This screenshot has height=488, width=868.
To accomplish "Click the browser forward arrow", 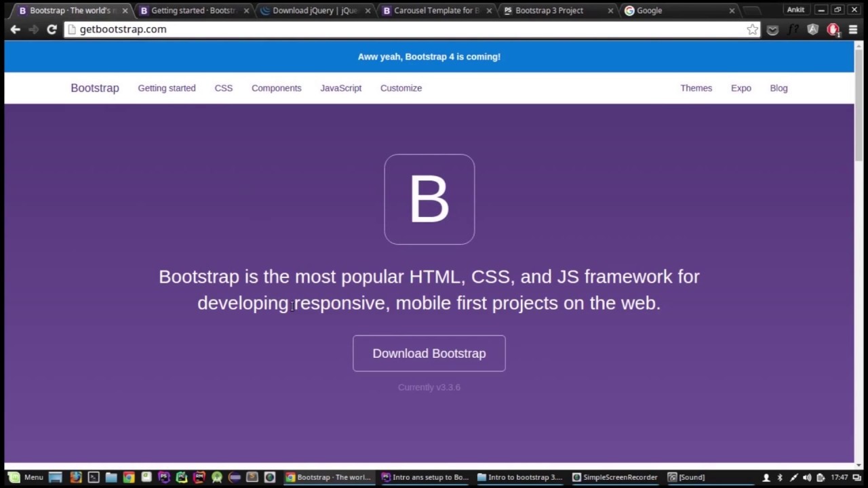I will click(33, 29).
